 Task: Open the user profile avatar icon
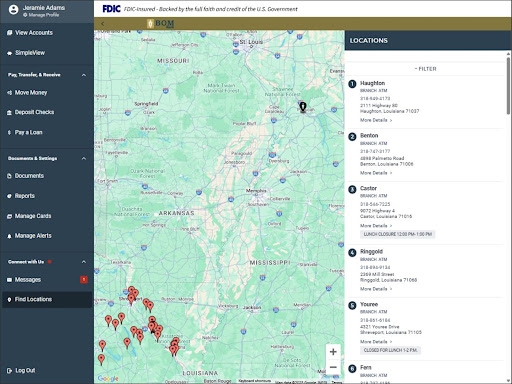(13, 10)
